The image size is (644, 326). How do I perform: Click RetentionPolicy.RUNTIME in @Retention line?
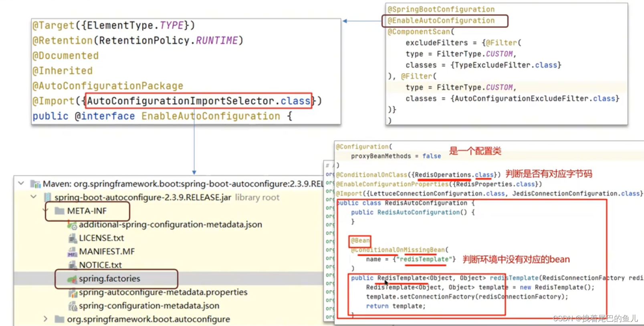click(x=169, y=40)
